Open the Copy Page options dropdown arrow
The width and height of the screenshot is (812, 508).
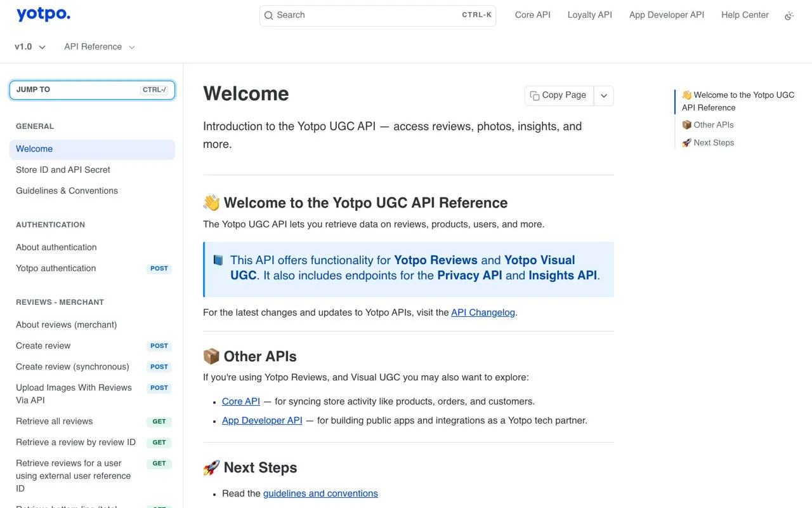(604, 95)
